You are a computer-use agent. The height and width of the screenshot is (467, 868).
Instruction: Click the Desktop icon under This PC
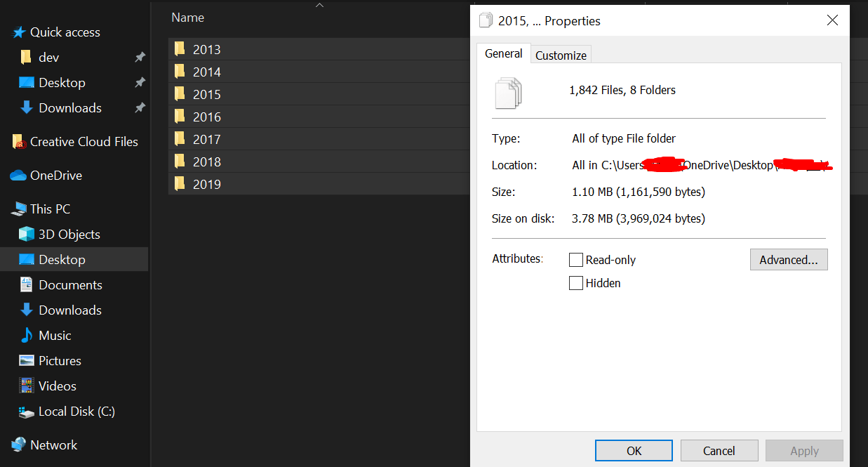pyautogui.click(x=27, y=260)
